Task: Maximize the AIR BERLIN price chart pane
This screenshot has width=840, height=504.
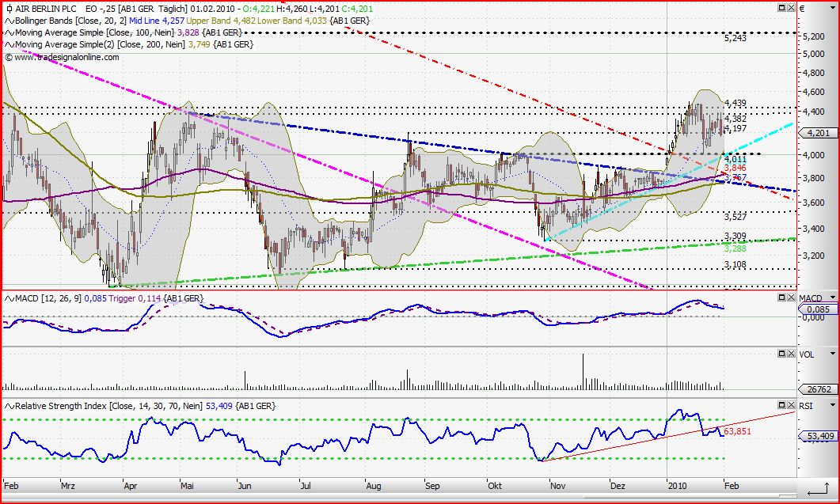Action: [x=781, y=8]
